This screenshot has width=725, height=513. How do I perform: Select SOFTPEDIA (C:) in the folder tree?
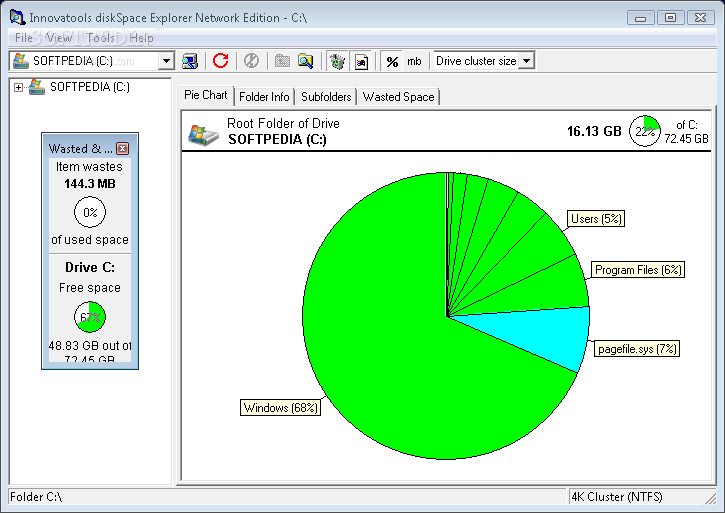coord(90,87)
